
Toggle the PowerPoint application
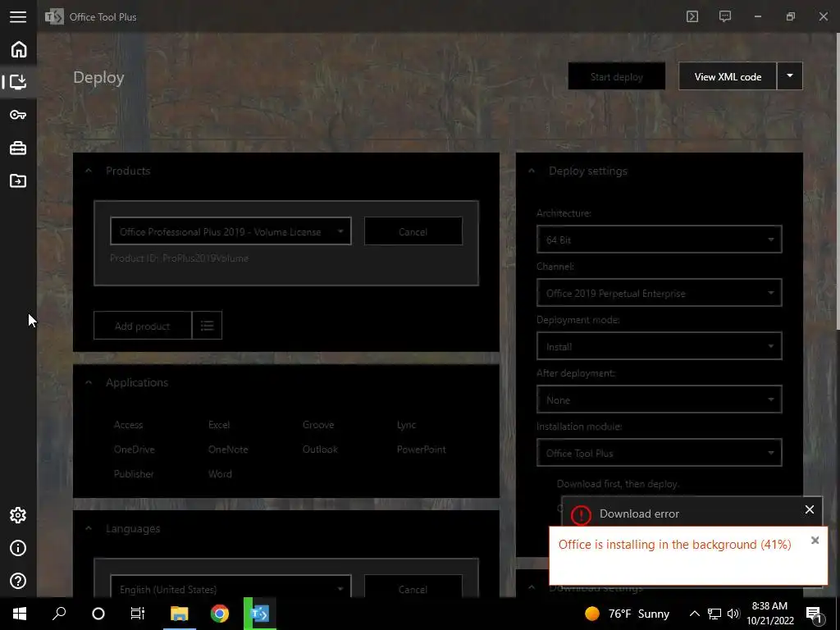point(421,450)
